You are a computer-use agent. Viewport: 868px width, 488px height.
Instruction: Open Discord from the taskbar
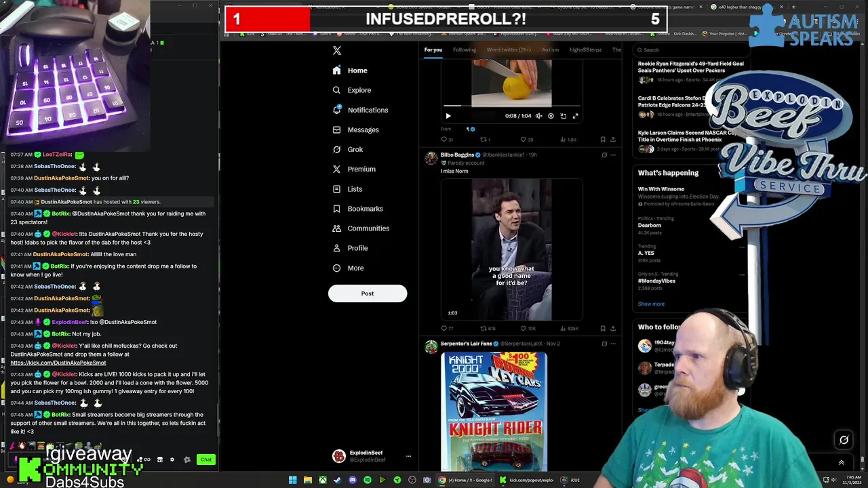[353, 480]
